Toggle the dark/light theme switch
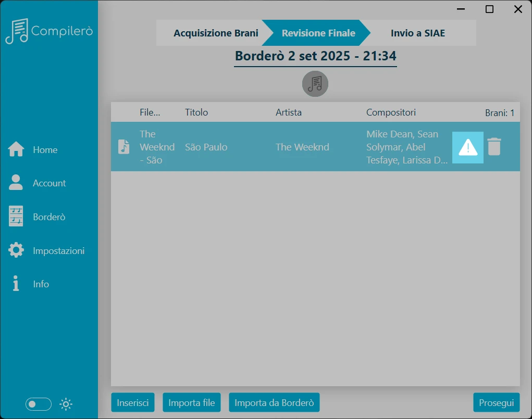 click(39, 404)
